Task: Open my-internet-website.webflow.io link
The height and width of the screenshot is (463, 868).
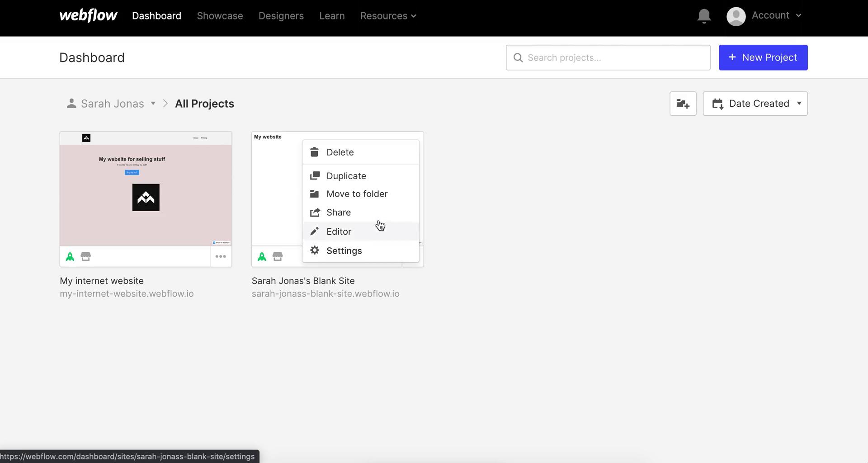Action: [127, 293]
